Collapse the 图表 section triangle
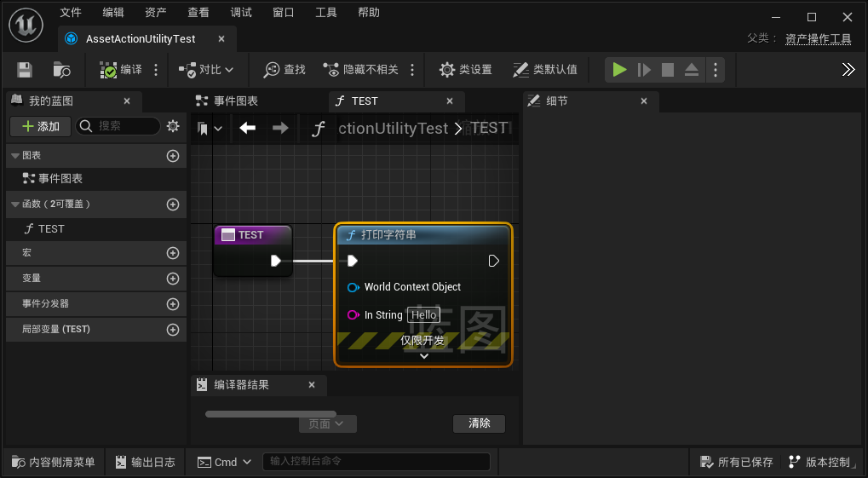 coord(15,156)
